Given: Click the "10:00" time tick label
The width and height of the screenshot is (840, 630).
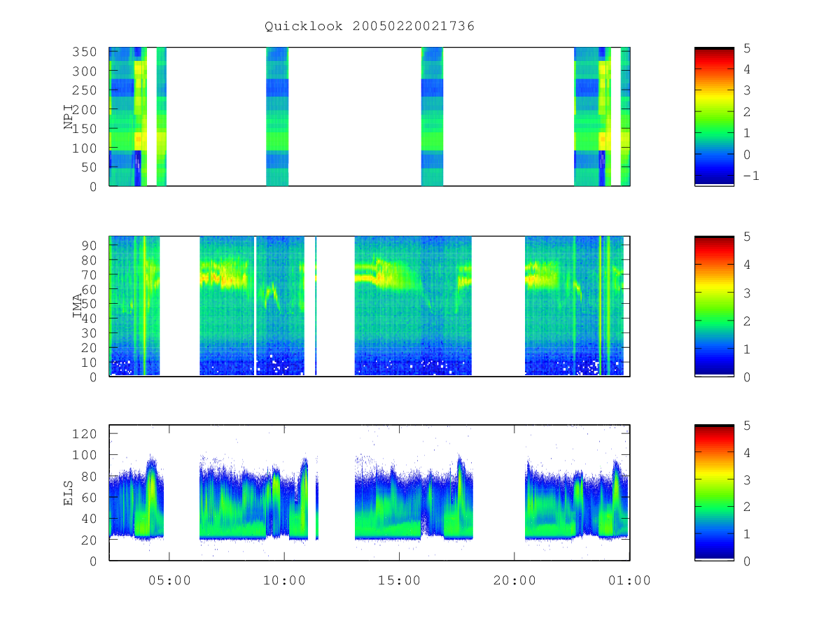Looking at the screenshot, I should click(x=285, y=580).
